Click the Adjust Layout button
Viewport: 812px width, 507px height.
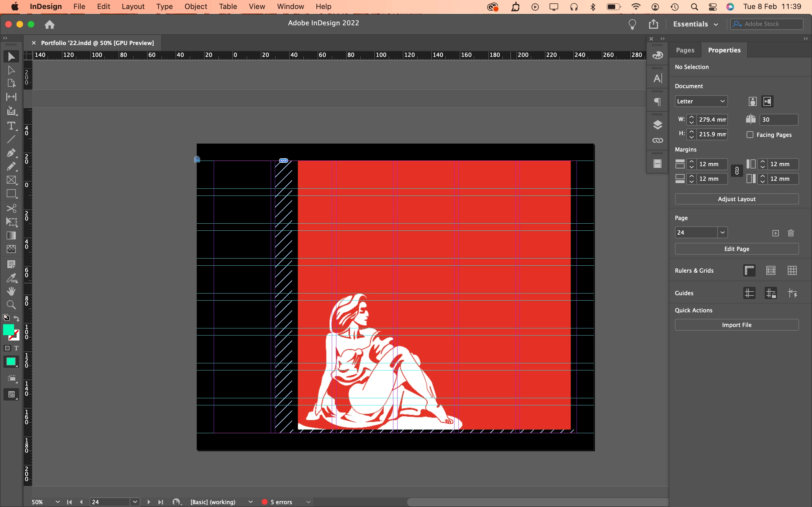[x=736, y=199]
